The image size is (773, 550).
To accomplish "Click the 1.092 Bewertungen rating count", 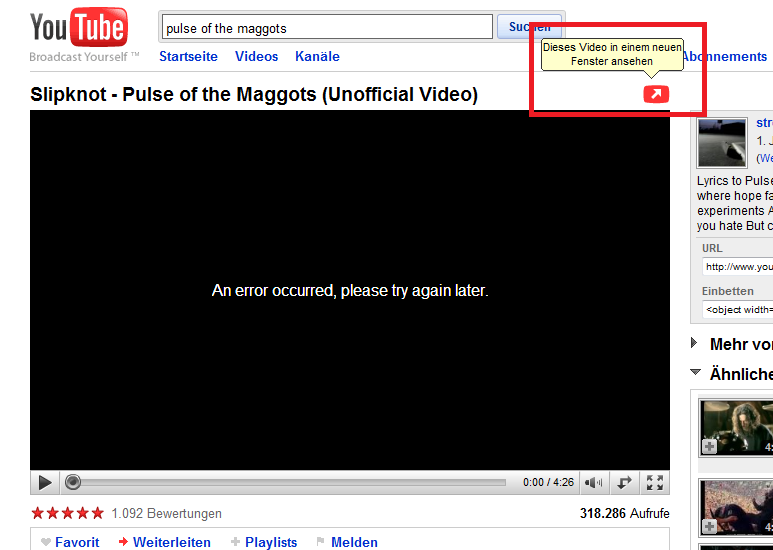I will pyautogui.click(x=167, y=514).
